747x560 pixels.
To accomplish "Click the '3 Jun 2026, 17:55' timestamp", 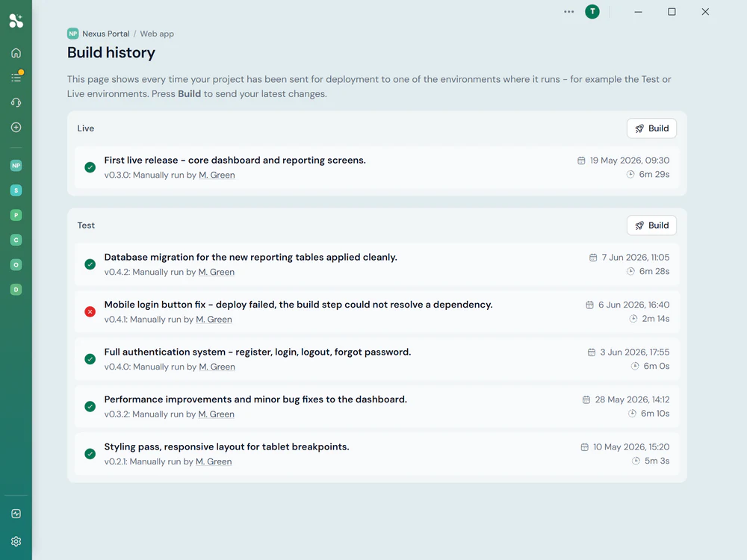I will [x=634, y=352].
